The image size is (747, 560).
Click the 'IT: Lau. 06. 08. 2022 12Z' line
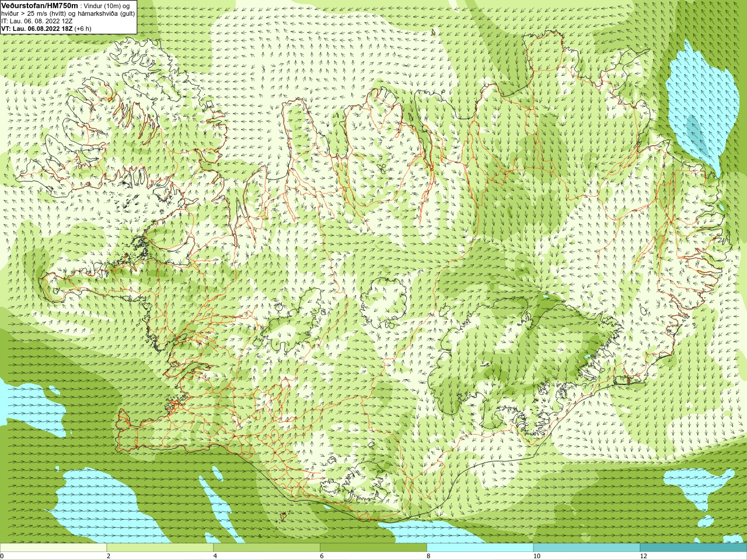pyautogui.click(x=37, y=21)
